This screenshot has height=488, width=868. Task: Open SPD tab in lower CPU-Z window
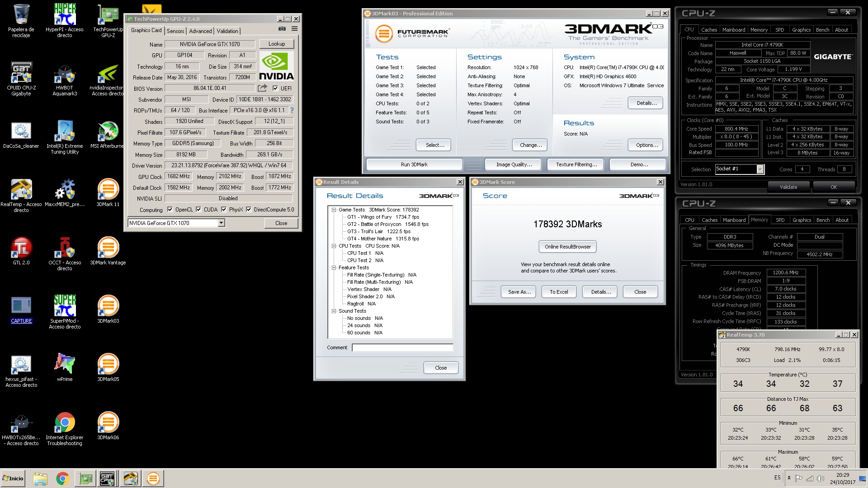point(780,220)
